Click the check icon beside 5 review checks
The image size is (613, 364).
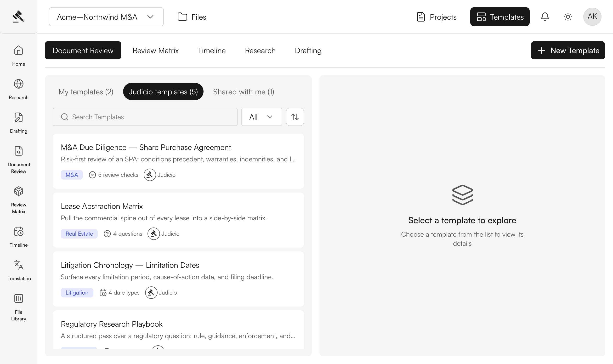click(x=92, y=175)
